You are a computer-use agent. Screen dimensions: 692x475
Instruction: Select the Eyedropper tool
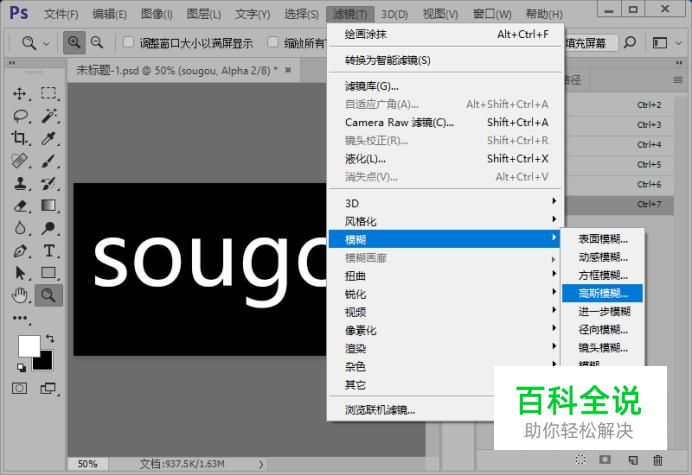click(49, 139)
